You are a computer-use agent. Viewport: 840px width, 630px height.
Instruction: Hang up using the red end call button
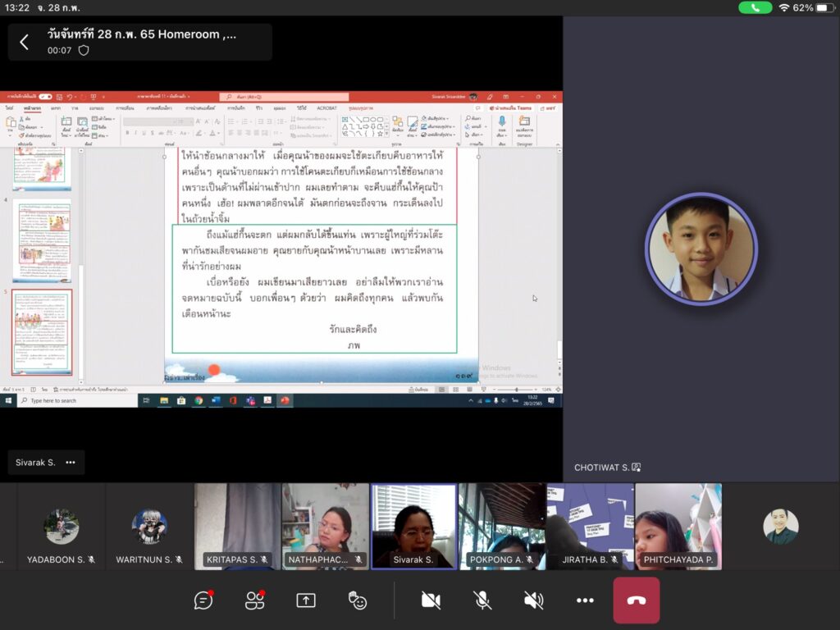tap(637, 600)
